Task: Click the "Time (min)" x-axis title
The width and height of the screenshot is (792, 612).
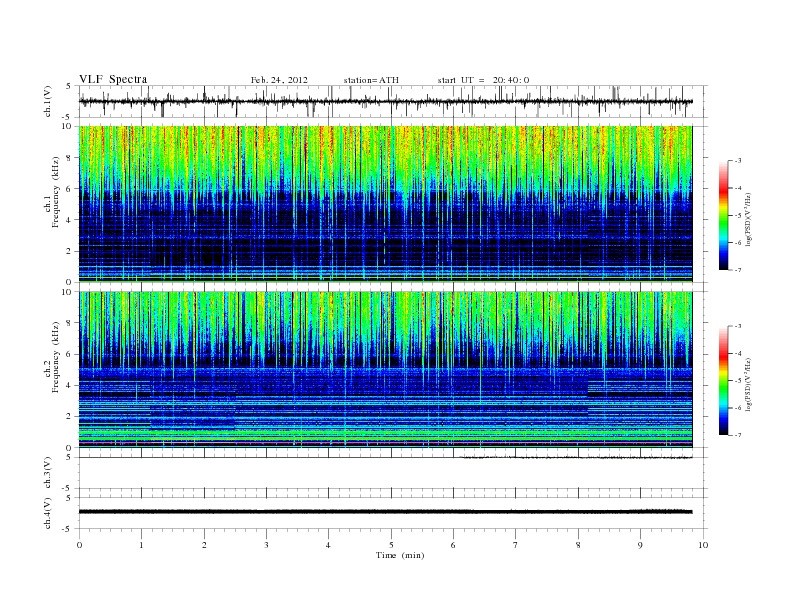Action: pos(400,555)
